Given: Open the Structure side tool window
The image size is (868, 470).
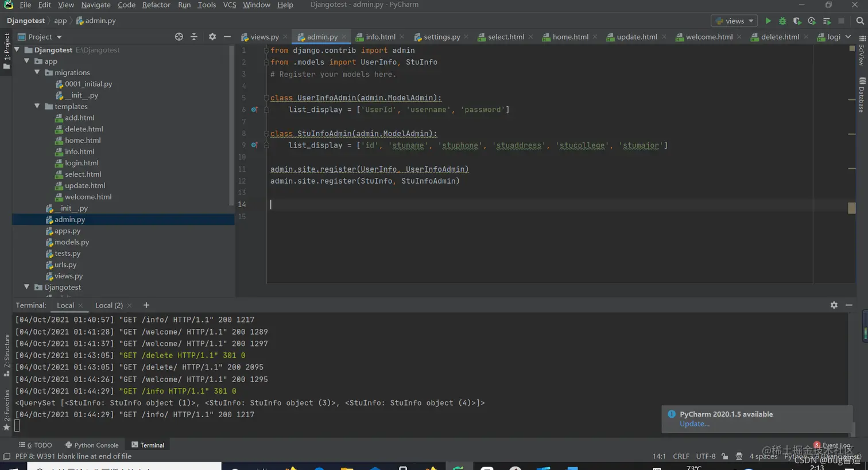Looking at the screenshot, I should (x=6, y=355).
